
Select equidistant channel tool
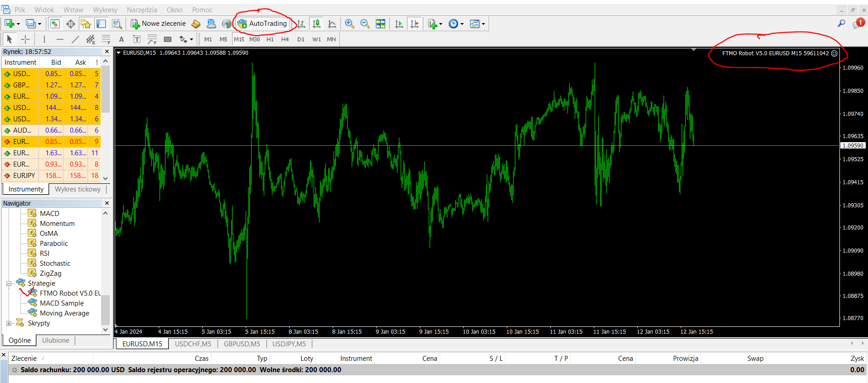coord(91,39)
